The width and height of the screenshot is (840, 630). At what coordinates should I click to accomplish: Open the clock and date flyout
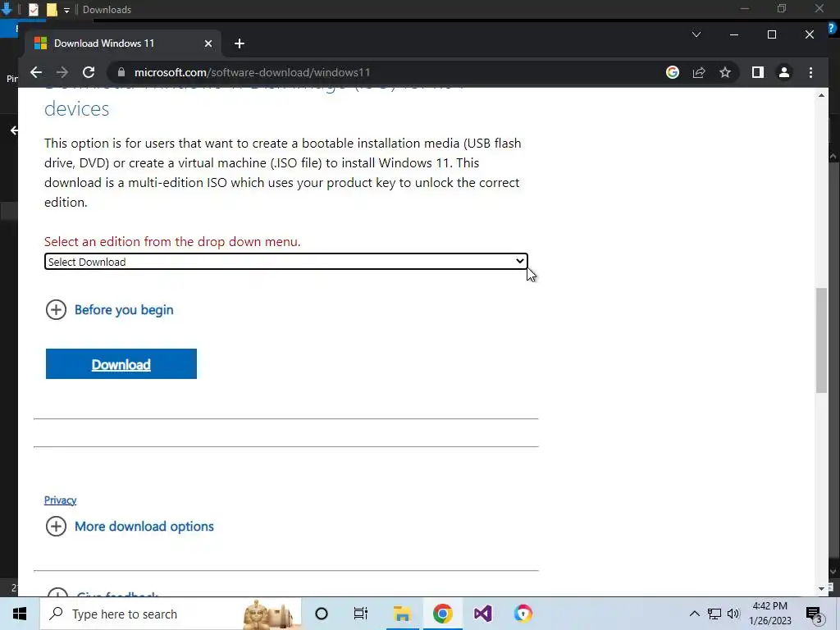point(769,614)
